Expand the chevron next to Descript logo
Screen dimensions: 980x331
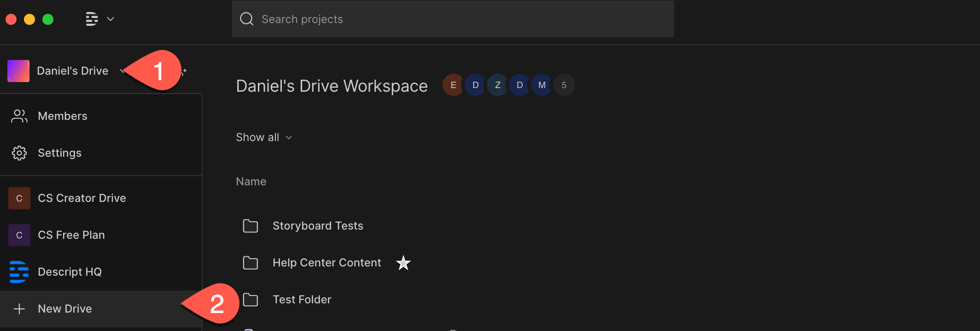pos(111,19)
